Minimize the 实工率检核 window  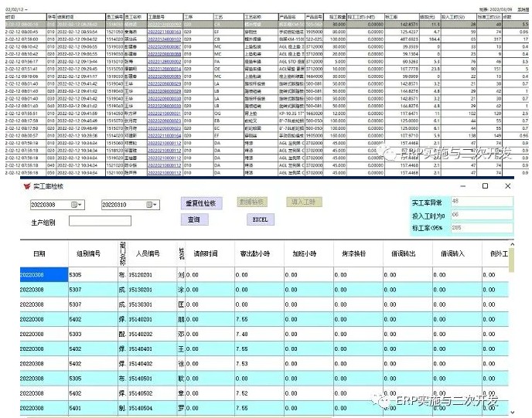click(462, 186)
